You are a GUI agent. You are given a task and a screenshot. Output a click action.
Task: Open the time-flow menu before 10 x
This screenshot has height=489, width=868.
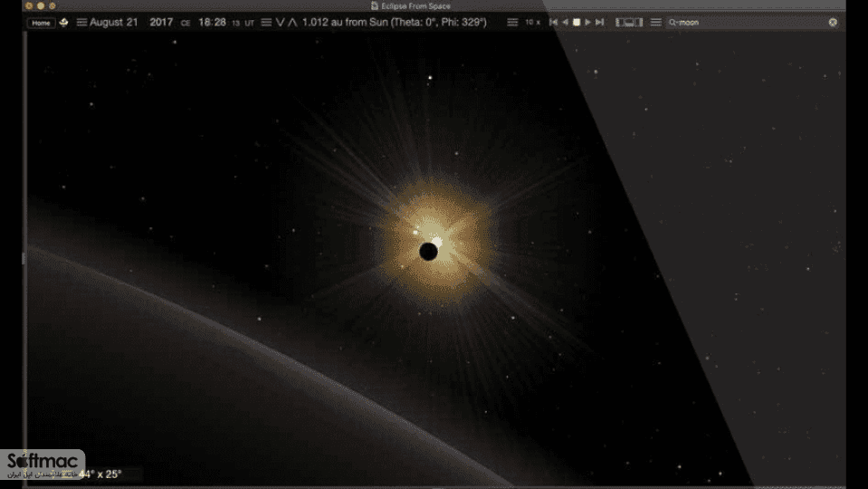[x=512, y=23]
